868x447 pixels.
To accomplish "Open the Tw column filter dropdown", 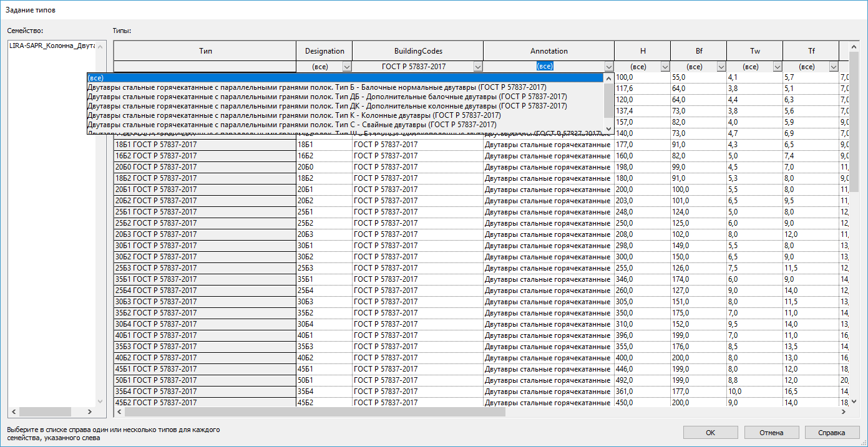I will click(x=778, y=66).
